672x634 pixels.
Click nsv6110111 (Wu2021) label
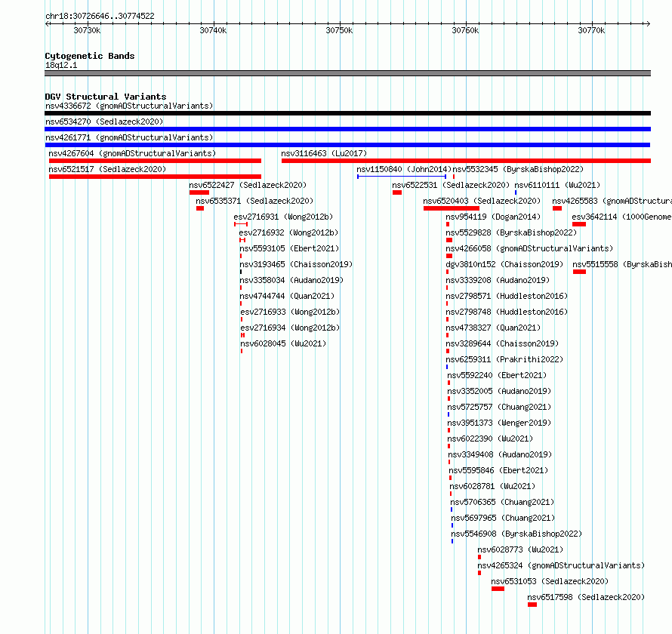pos(557,185)
